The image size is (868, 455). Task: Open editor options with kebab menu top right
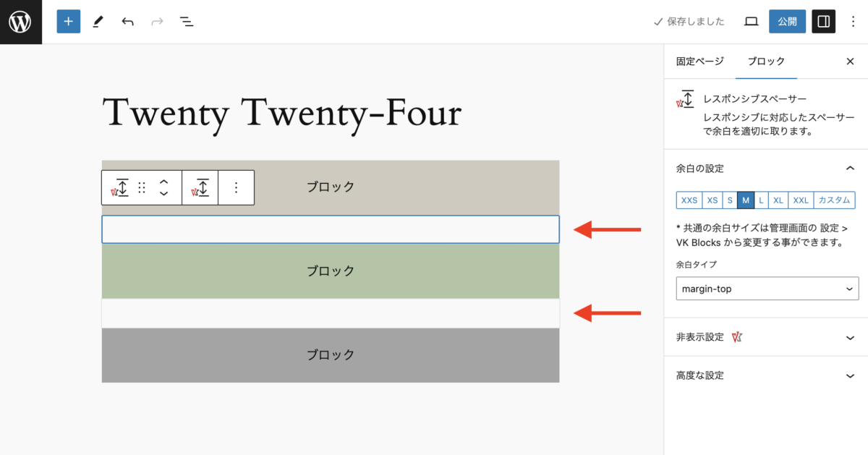click(x=853, y=21)
